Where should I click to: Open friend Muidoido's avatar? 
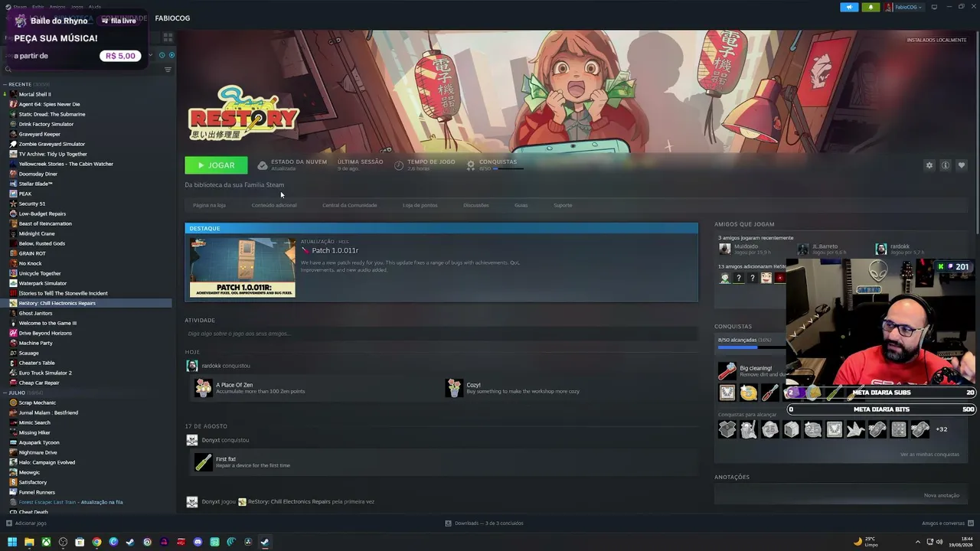724,249
